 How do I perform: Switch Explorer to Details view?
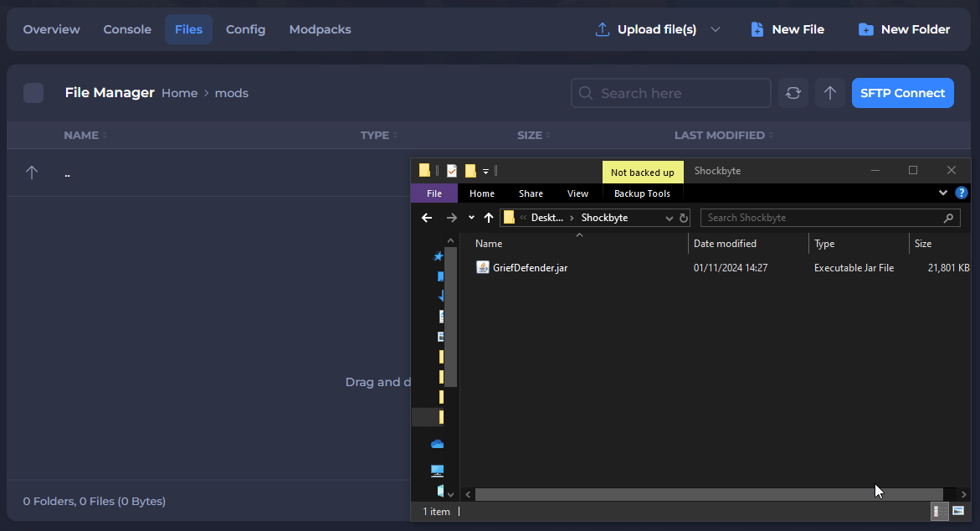pos(939,512)
